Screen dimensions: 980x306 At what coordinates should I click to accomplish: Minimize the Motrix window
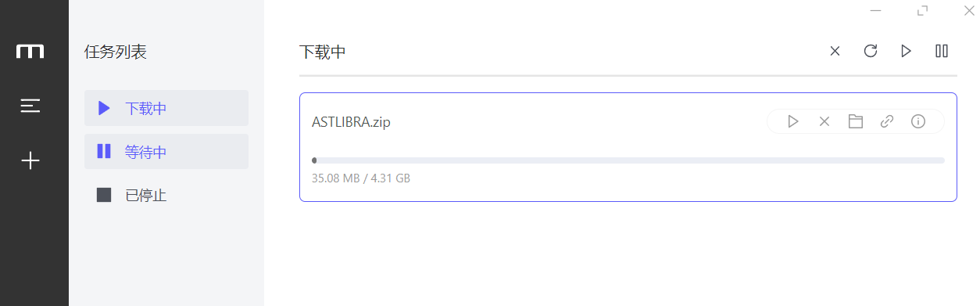877,10
